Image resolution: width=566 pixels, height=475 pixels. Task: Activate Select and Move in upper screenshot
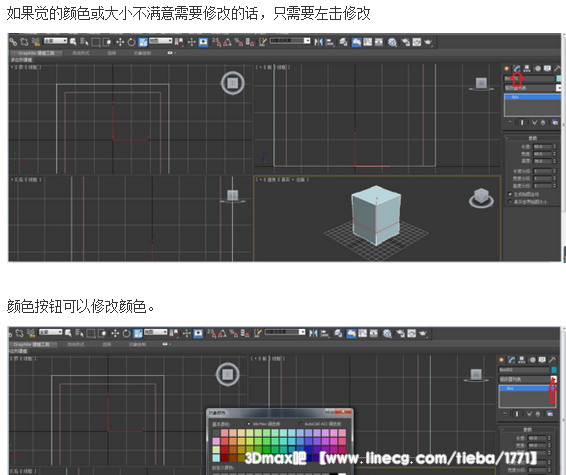[x=120, y=42]
